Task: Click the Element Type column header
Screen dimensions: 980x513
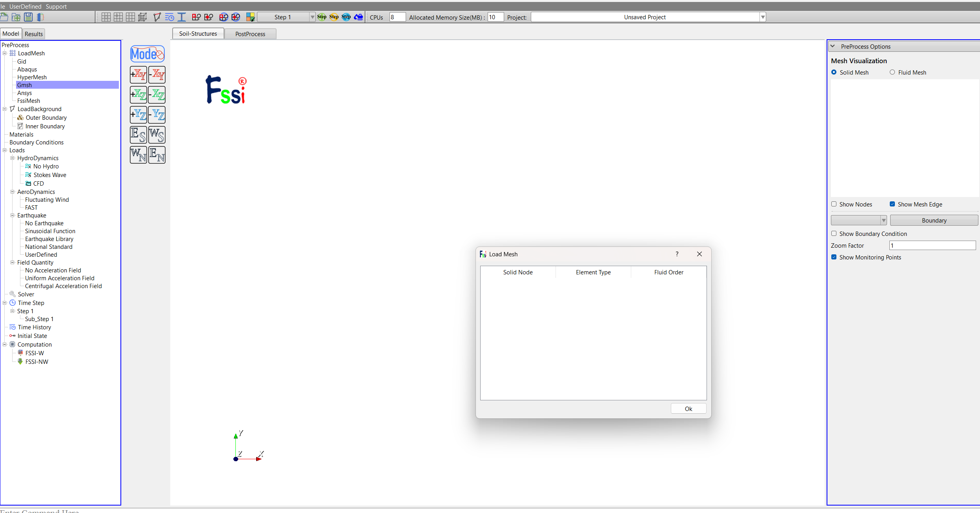Action: [x=593, y=272]
